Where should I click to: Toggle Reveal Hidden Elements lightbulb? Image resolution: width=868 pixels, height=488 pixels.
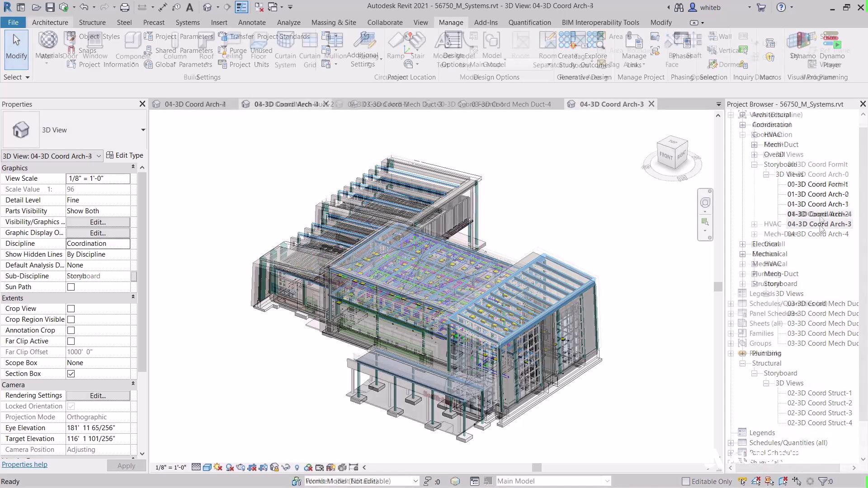tap(297, 467)
